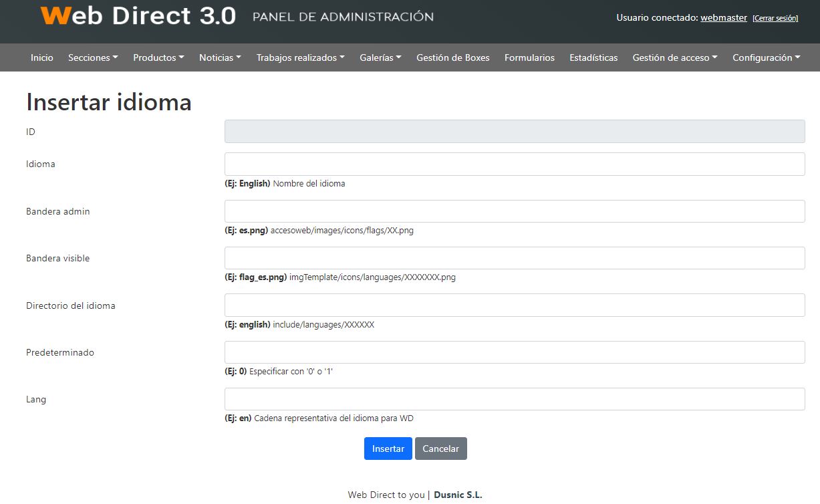Click the hint "Especificar con '0' o '1'"
The width and height of the screenshot is (820, 504).
[x=291, y=372]
